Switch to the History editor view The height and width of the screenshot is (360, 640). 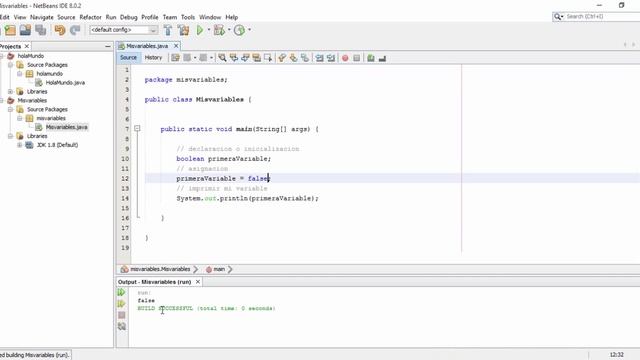point(153,58)
